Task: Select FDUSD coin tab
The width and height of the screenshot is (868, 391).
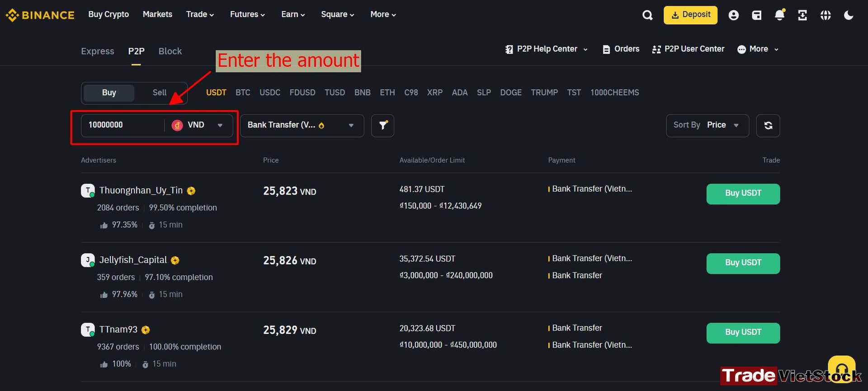Action: (x=302, y=93)
